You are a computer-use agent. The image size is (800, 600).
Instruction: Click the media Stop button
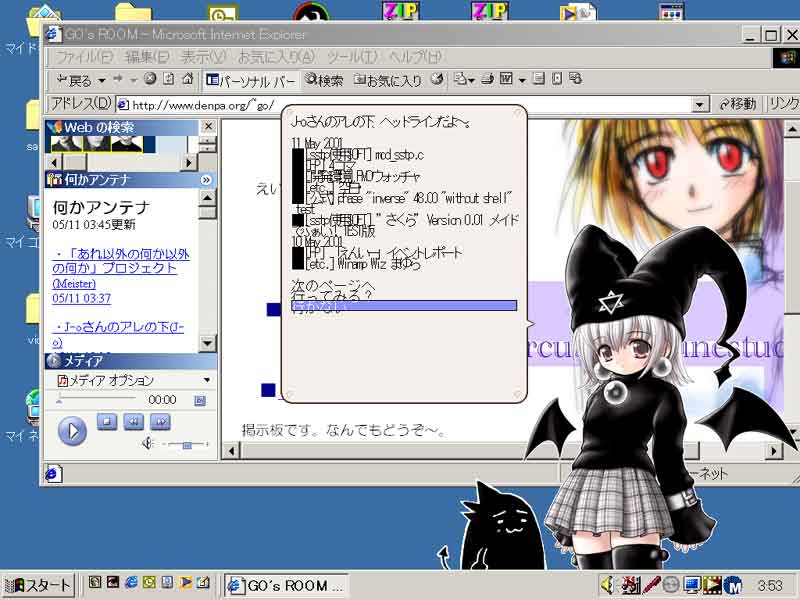(x=107, y=422)
